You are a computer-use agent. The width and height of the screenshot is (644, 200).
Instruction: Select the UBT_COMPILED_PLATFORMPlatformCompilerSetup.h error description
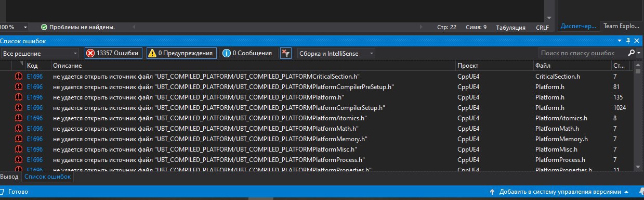coord(219,108)
